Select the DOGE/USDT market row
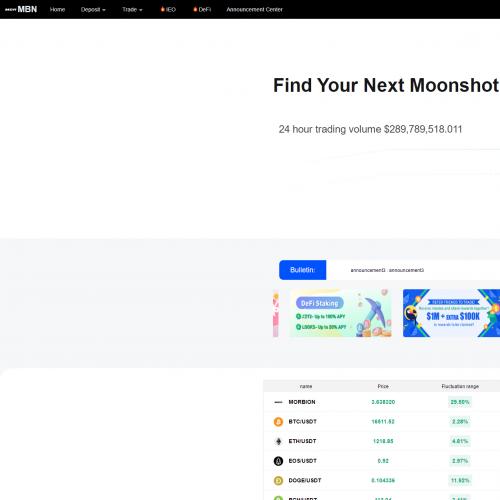 point(382,481)
